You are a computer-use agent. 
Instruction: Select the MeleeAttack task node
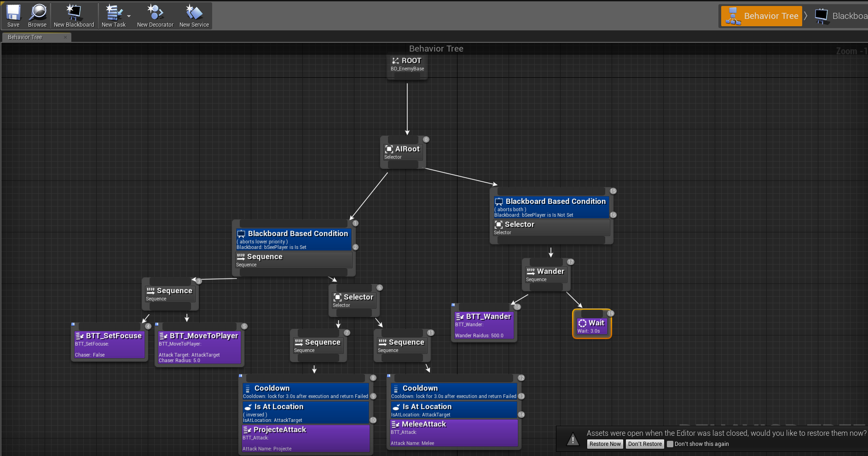[x=454, y=433]
